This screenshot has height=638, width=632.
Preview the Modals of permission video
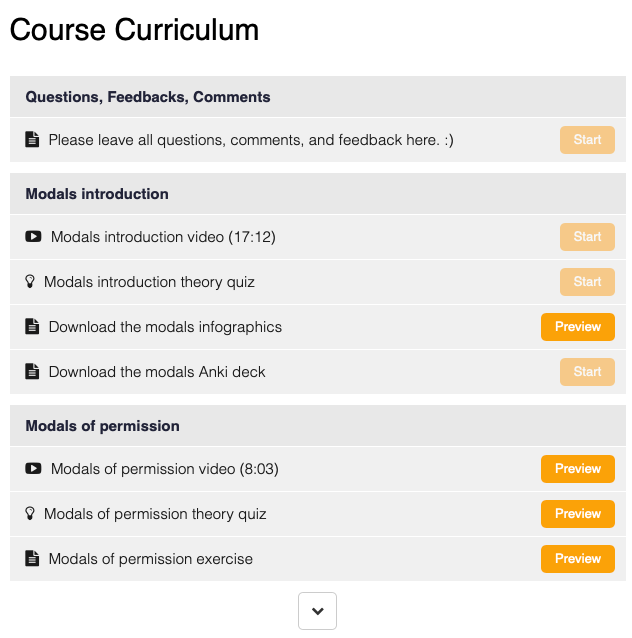pos(577,469)
